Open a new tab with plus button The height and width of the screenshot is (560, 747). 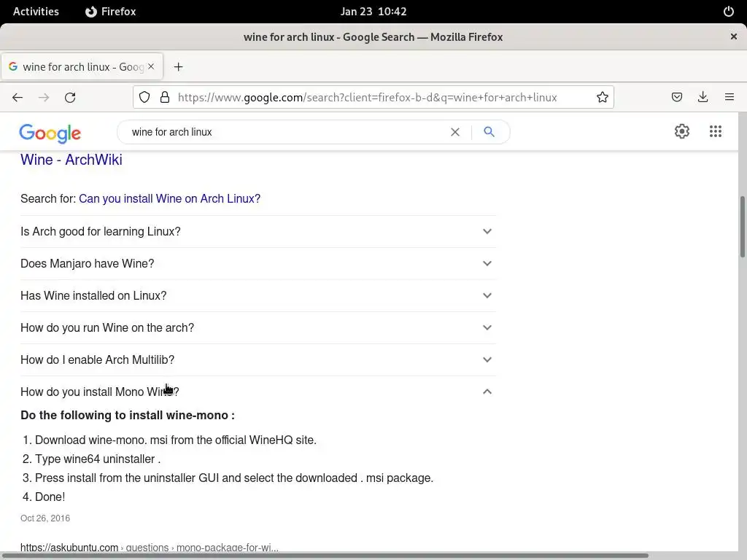(178, 66)
